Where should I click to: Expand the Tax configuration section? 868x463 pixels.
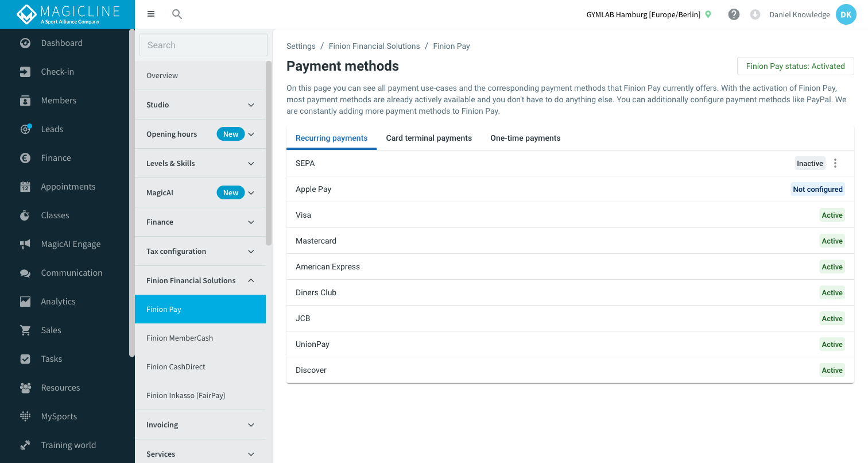click(200, 251)
